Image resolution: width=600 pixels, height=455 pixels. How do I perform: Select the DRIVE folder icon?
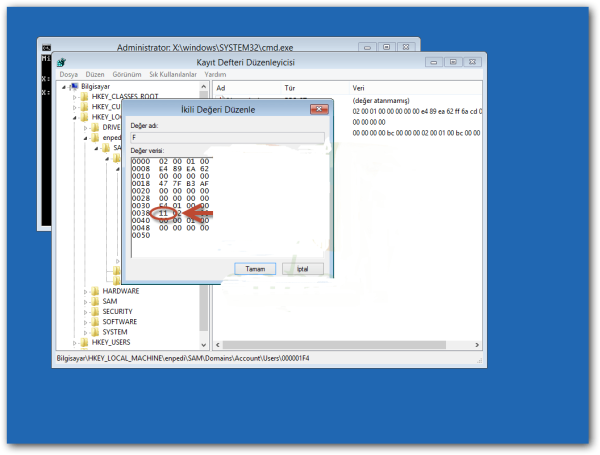[x=95, y=127]
